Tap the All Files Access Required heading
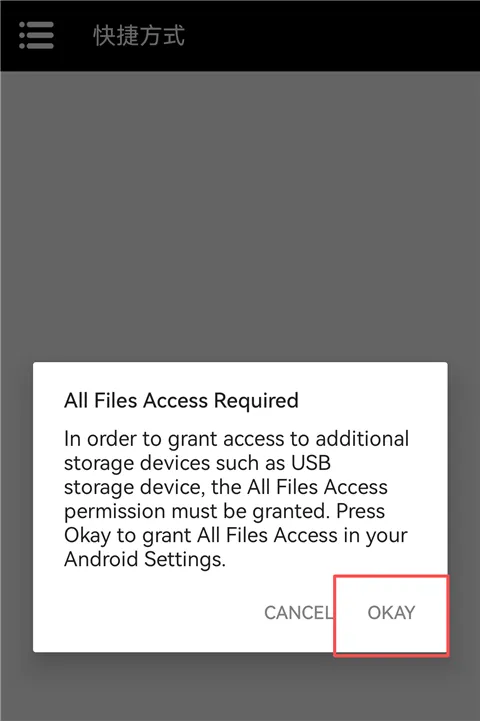 click(x=181, y=401)
